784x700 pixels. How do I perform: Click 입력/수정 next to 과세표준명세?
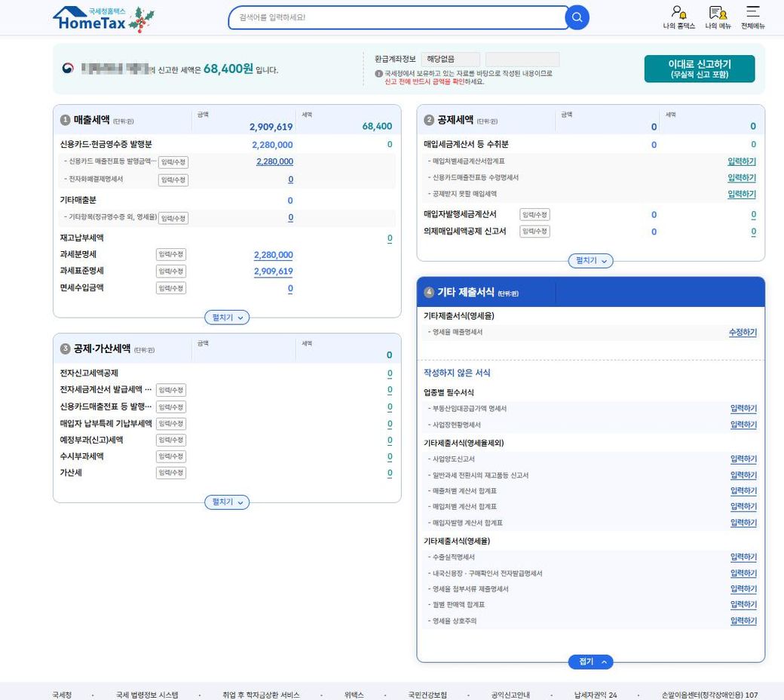coord(171,272)
